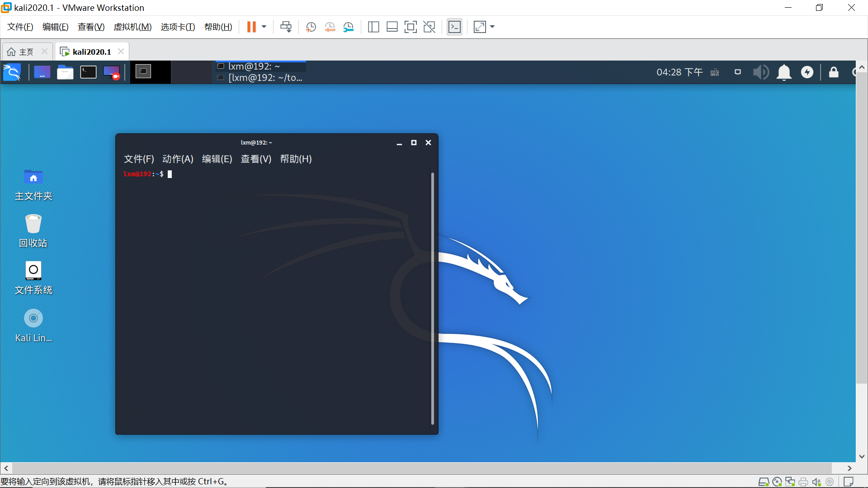Click send Ctrl+Alt+Del toolbar icon
The width and height of the screenshot is (868, 488).
click(286, 27)
